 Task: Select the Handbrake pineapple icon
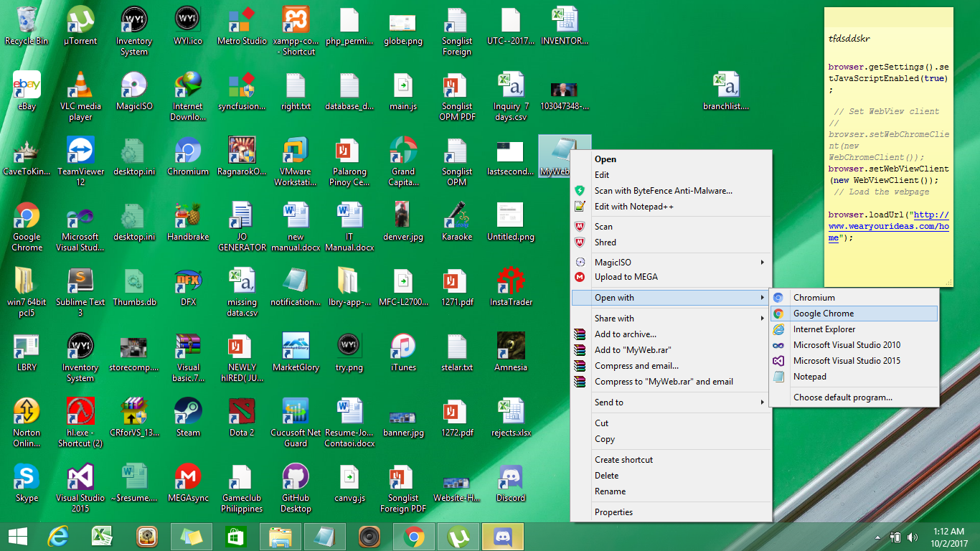188,222
